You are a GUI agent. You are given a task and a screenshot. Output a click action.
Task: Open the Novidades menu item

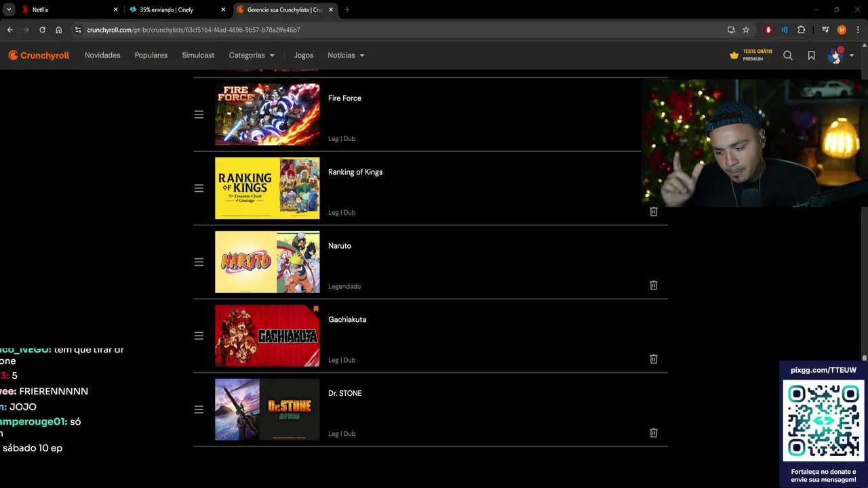click(102, 56)
